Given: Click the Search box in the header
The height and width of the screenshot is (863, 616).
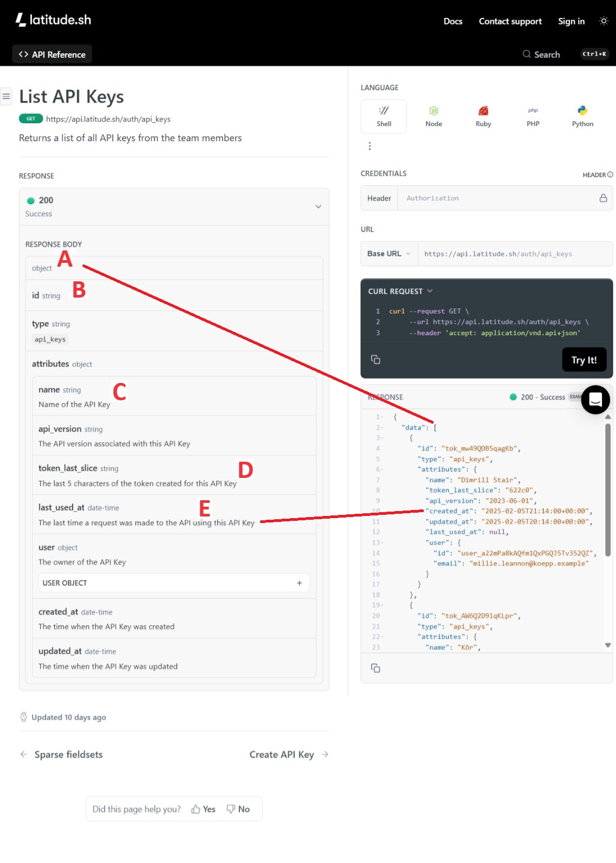Looking at the screenshot, I should click(x=566, y=54).
